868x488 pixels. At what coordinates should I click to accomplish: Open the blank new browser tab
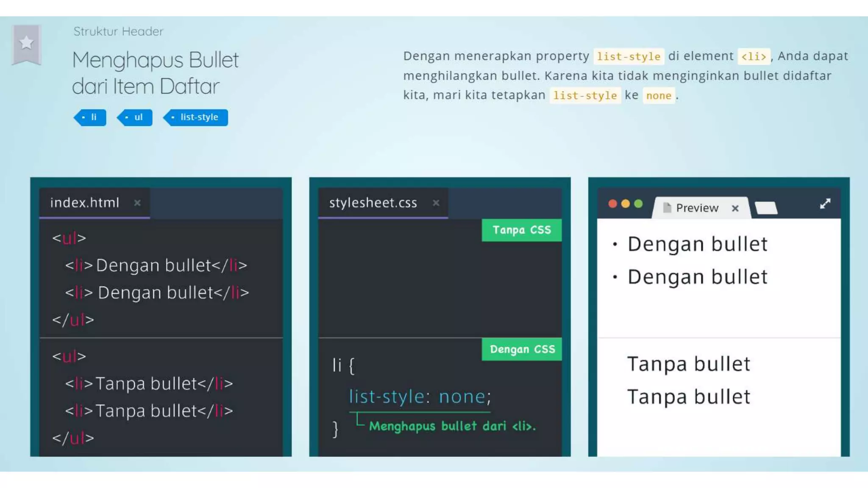coord(766,208)
